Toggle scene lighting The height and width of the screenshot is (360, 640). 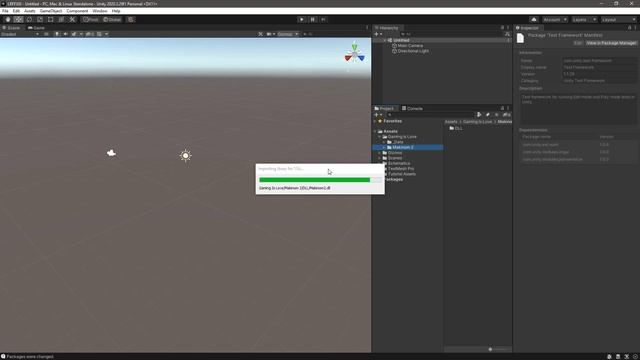57,34
